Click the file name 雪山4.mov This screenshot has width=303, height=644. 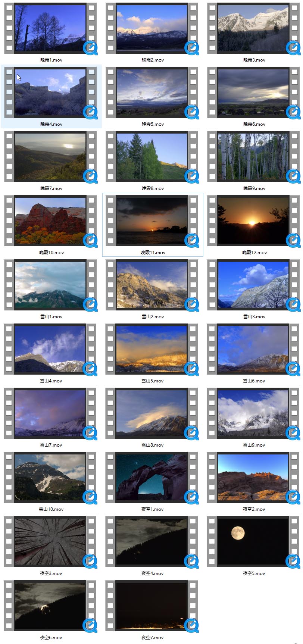[51, 381]
